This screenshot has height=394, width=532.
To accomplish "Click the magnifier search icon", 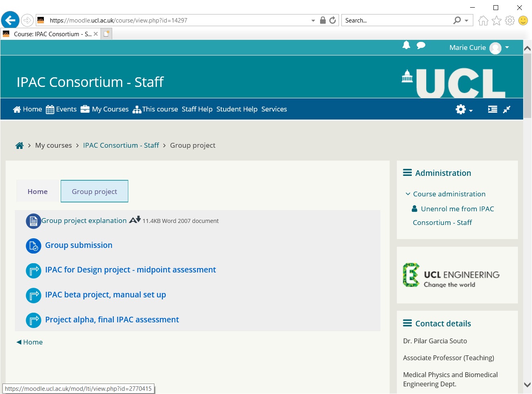I will click(457, 20).
